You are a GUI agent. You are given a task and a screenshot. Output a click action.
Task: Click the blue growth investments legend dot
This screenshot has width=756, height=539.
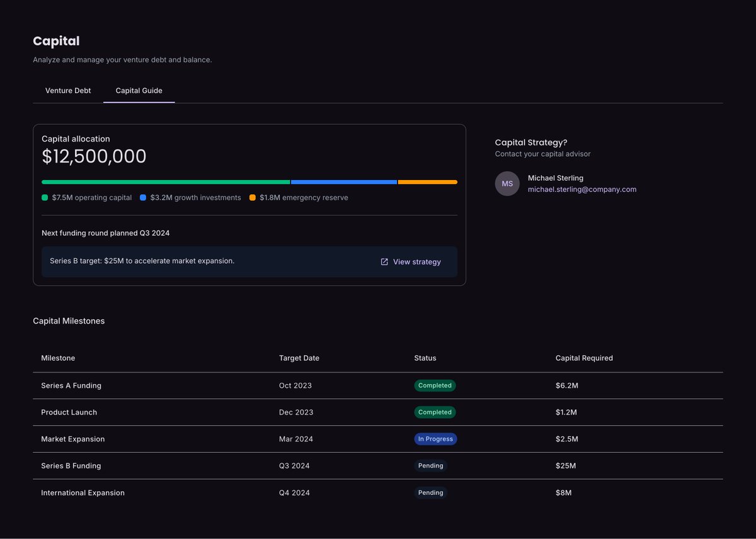[x=143, y=198]
